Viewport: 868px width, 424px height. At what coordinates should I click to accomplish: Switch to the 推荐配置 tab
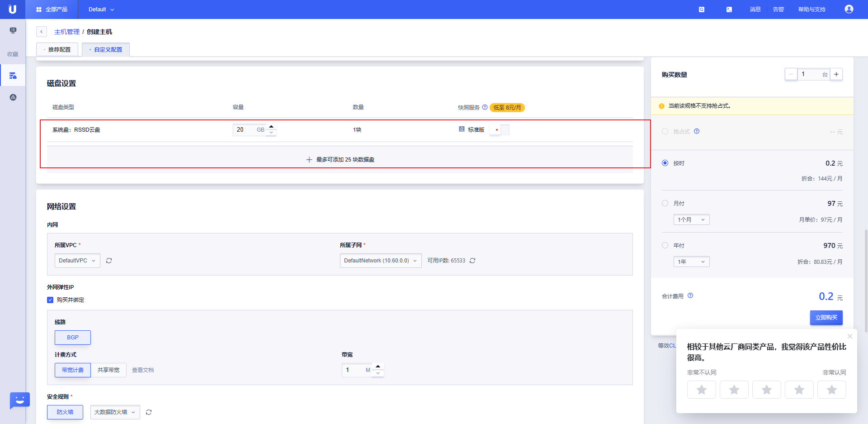pos(57,50)
